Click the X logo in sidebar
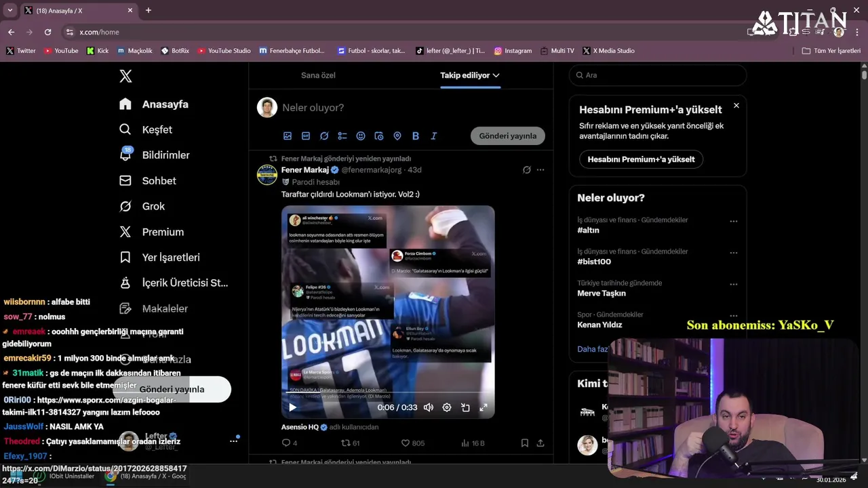Viewport: 868px width, 488px height. 125,76
